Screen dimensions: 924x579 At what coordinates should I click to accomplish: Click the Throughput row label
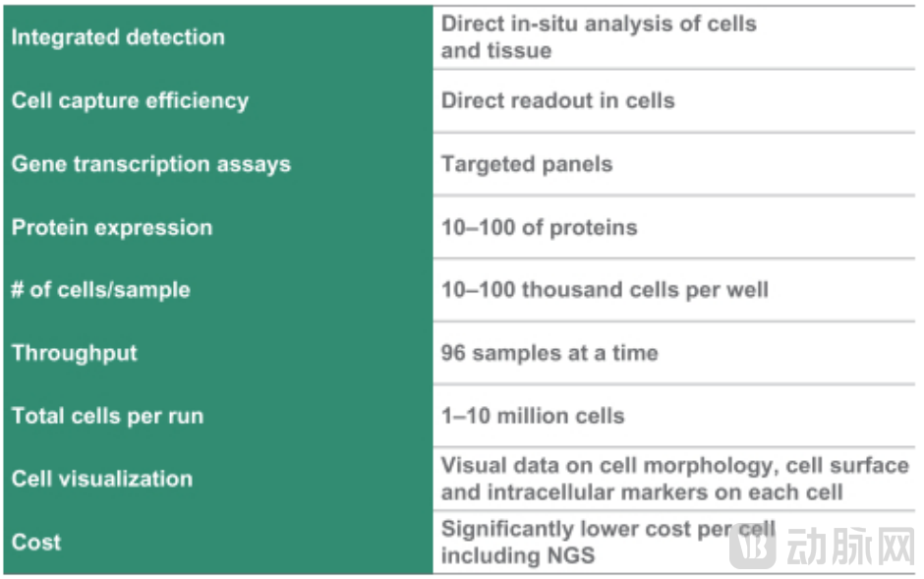click(75, 353)
